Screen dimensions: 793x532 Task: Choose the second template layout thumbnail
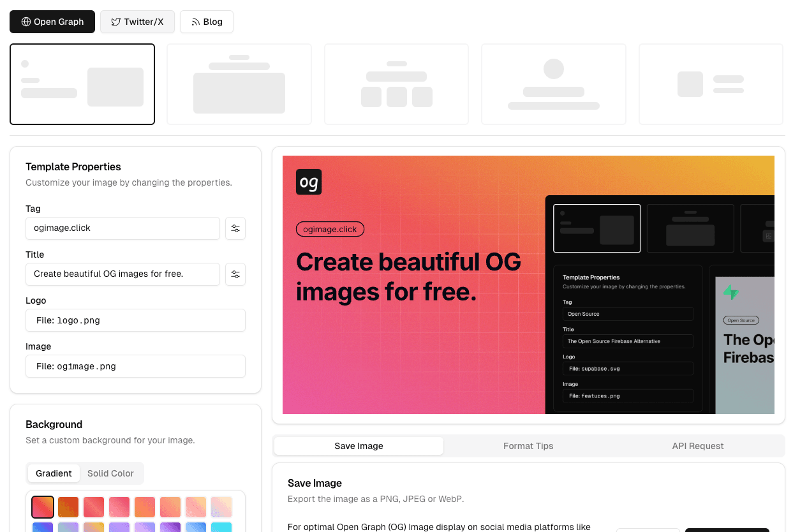(239, 84)
